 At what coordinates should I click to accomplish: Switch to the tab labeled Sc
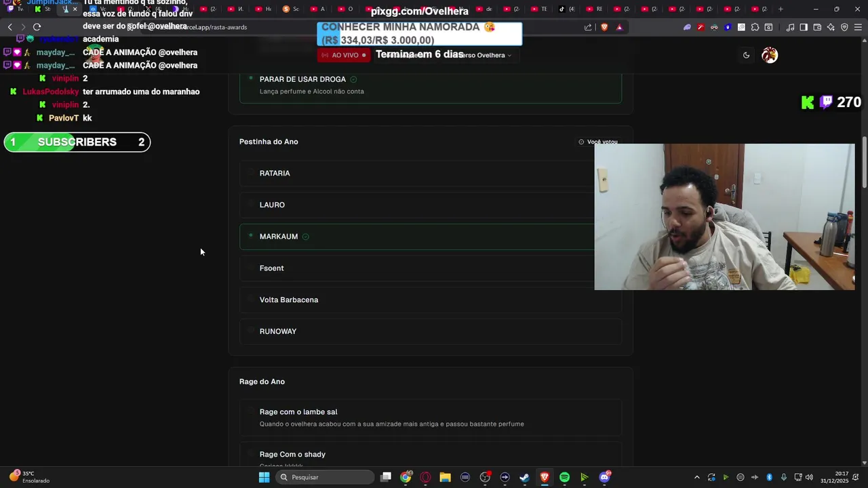click(290, 9)
